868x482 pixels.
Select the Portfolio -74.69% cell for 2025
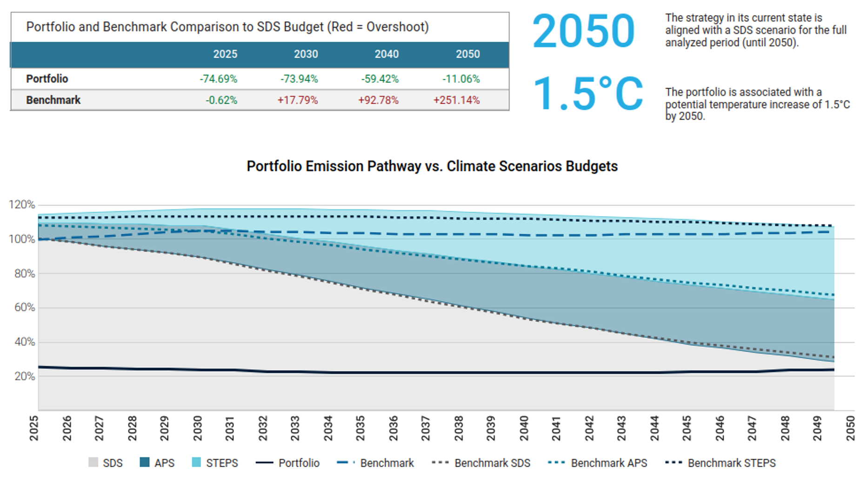(219, 79)
